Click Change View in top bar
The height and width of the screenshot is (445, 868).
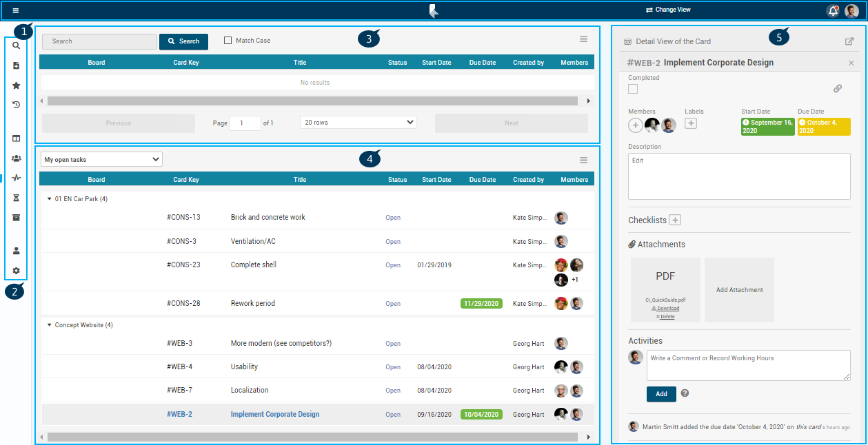coord(668,10)
